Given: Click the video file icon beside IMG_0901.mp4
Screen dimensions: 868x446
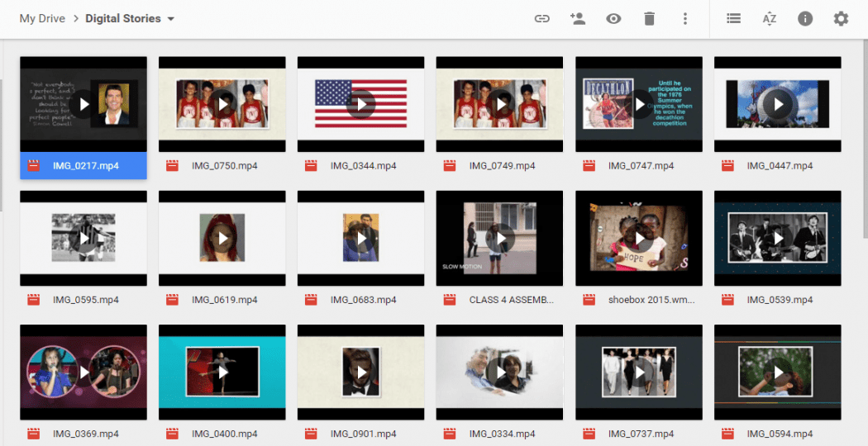Looking at the screenshot, I should [x=311, y=434].
